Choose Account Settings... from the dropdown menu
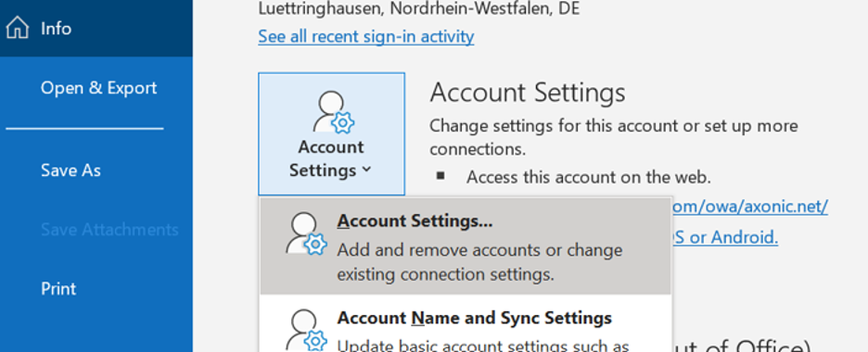This screenshot has height=352, width=868. [x=466, y=245]
